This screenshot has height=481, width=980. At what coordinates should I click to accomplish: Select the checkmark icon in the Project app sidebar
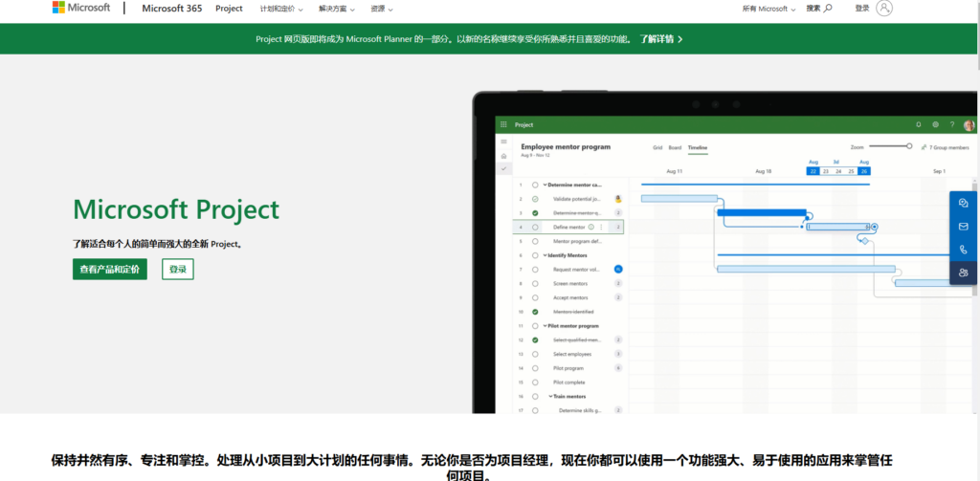[x=503, y=168]
